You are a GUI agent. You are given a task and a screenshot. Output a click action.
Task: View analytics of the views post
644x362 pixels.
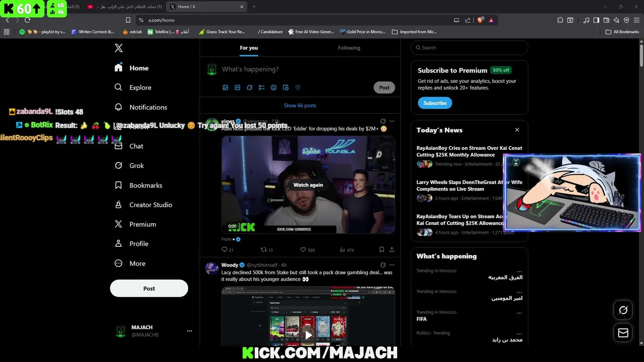(x=347, y=250)
